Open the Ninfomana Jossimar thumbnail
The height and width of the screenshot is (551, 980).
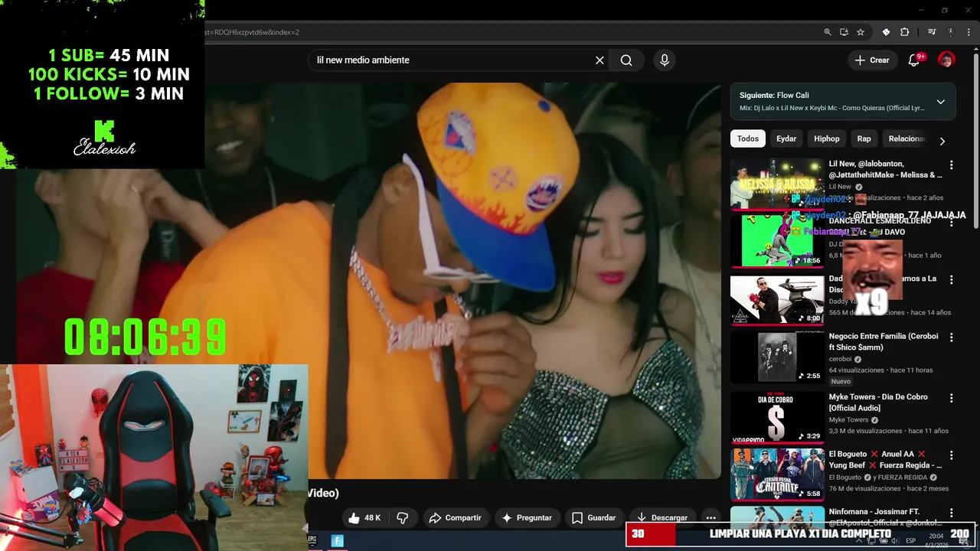click(x=777, y=516)
